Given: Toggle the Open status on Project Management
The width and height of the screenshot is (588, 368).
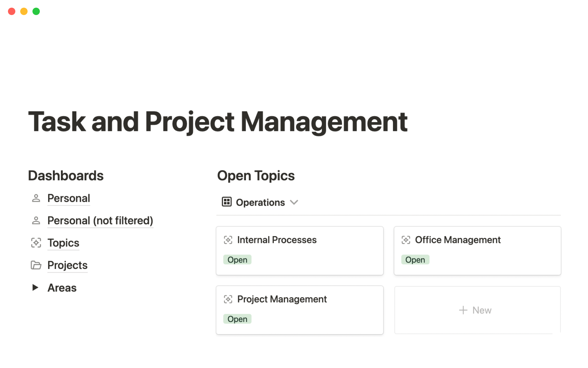Looking at the screenshot, I should point(238,319).
